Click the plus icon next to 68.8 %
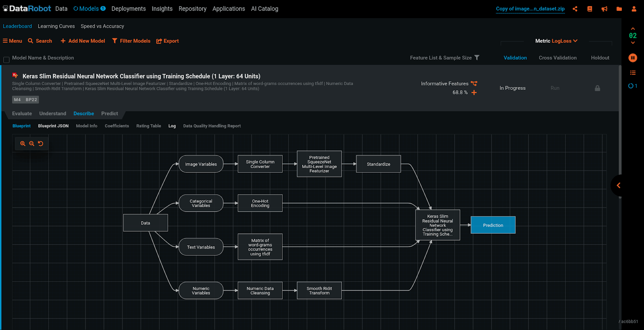This screenshot has height=330, width=644. point(474,93)
